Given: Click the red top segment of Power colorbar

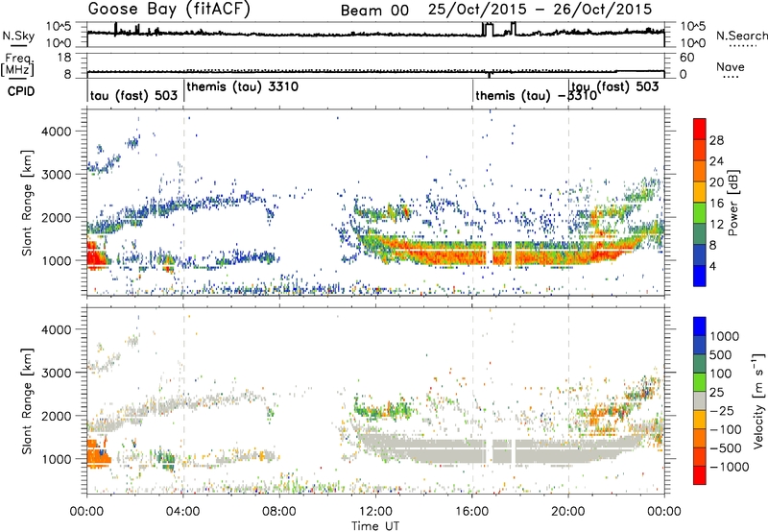Looking at the screenshot, I should [x=700, y=129].
